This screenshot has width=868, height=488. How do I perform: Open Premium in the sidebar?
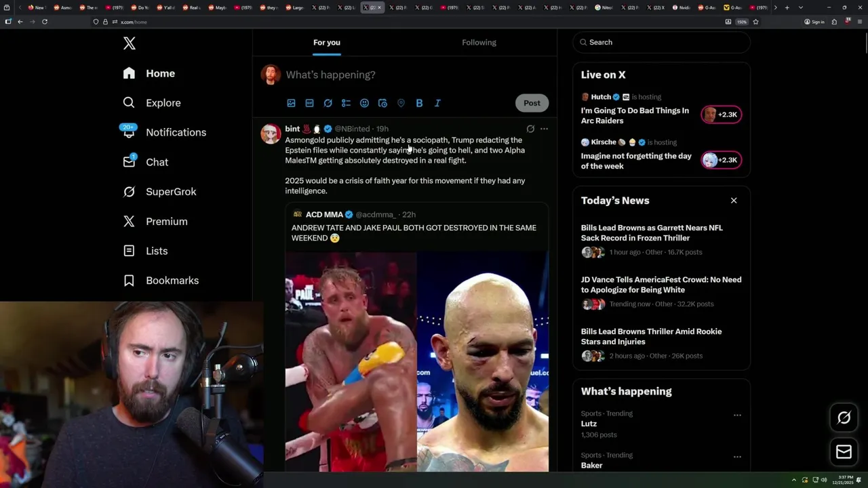(x=155, y=221)
